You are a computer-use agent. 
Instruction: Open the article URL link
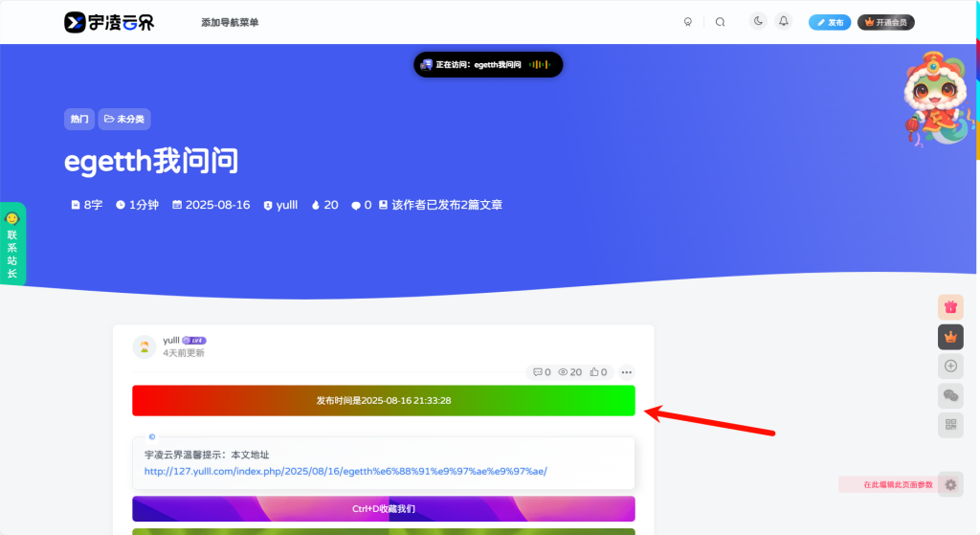tap(345, 471)
